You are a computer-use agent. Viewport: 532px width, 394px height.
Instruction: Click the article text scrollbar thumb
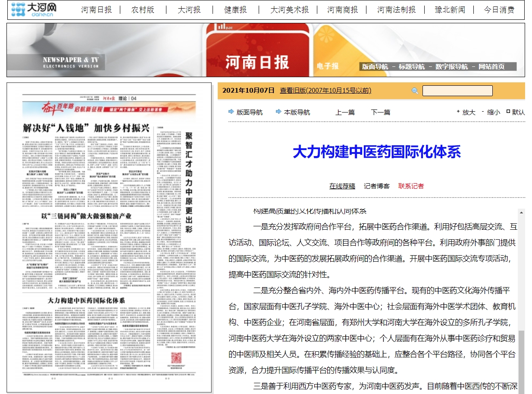coord(521,362)
